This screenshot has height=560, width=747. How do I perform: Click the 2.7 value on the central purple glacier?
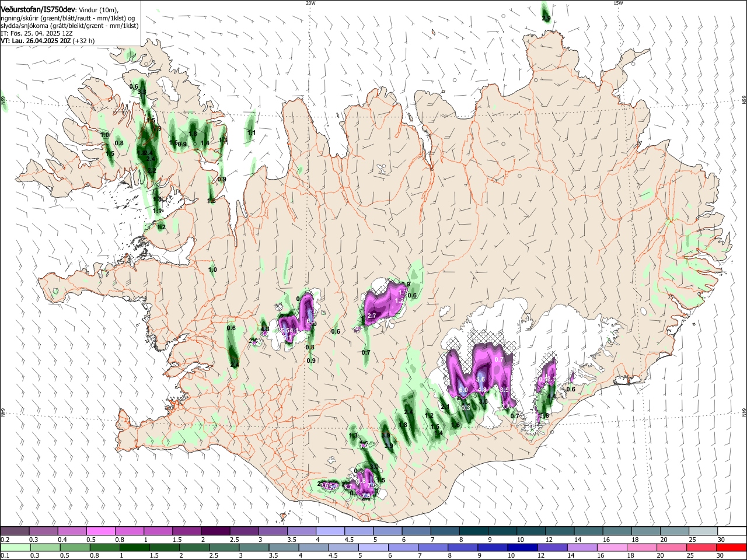(371, 316)
